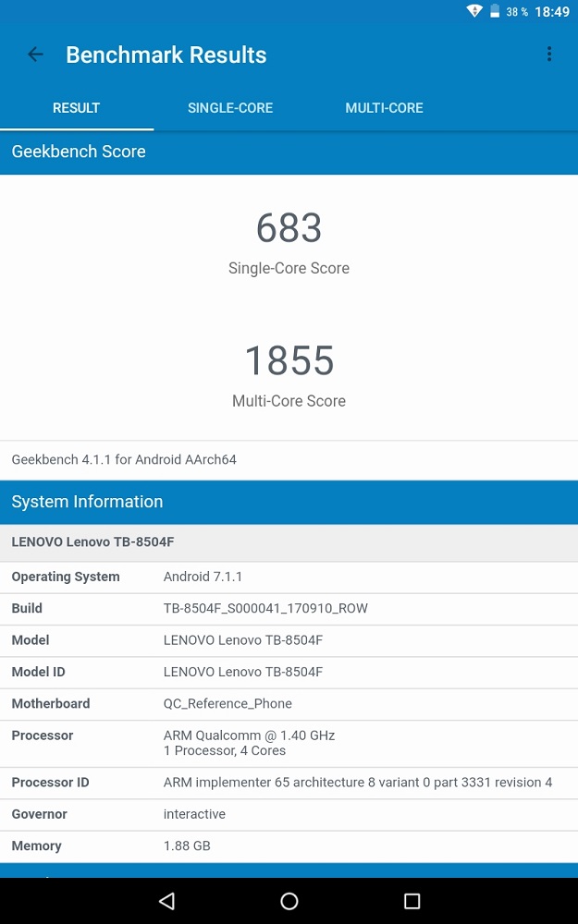Tap 1 Processor, 4 Cores

point(225,750)
